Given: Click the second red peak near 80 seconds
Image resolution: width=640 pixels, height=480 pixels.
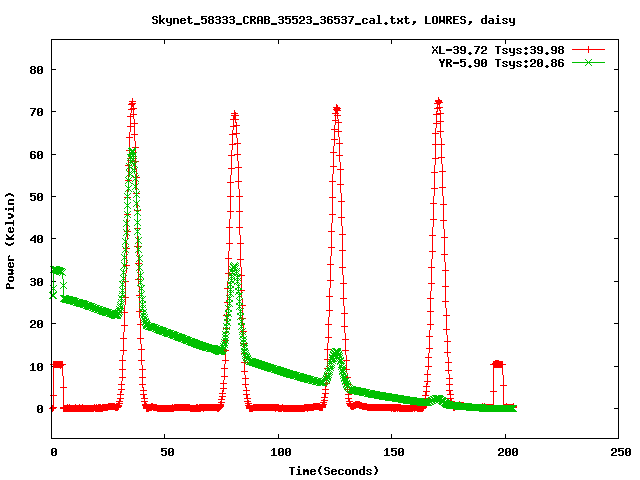Looking at the screenshot, I should pos(234,115).
